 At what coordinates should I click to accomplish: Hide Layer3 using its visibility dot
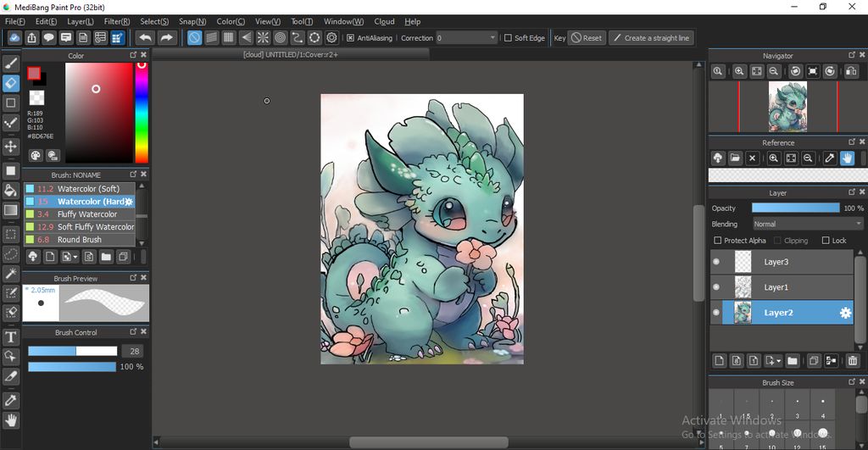(716, 262)
